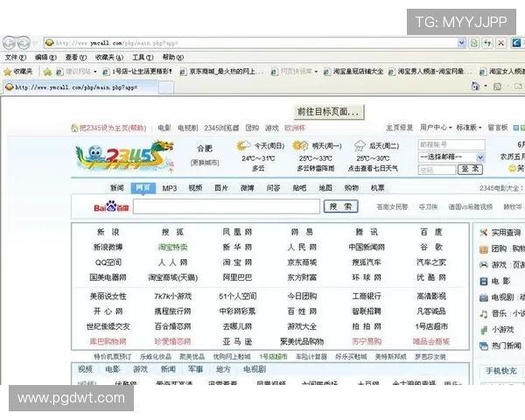The height and width of the screenshot is (420, 525).
Task: Click today's cloudy weather icon 今天(周日)
Action: click(x=243, y=146)
